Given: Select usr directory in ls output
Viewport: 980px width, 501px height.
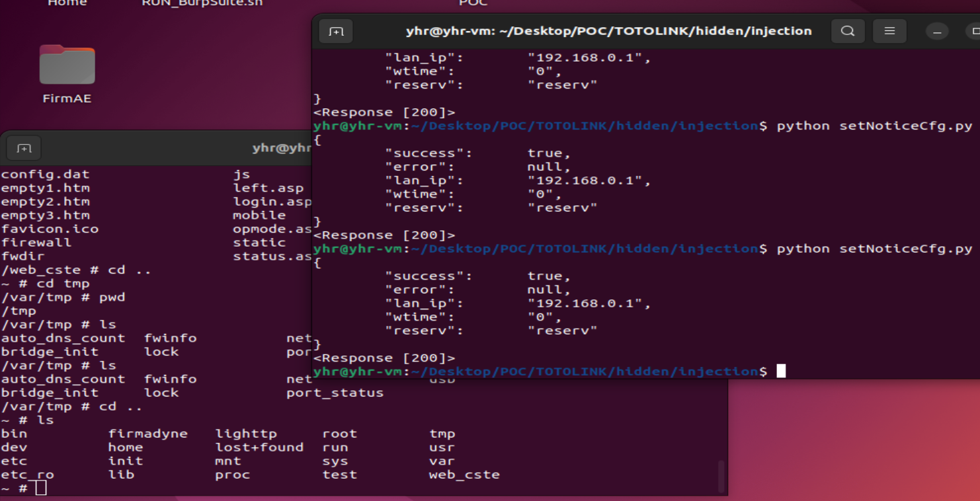Looking at the screenshot, I should [442, 447].
